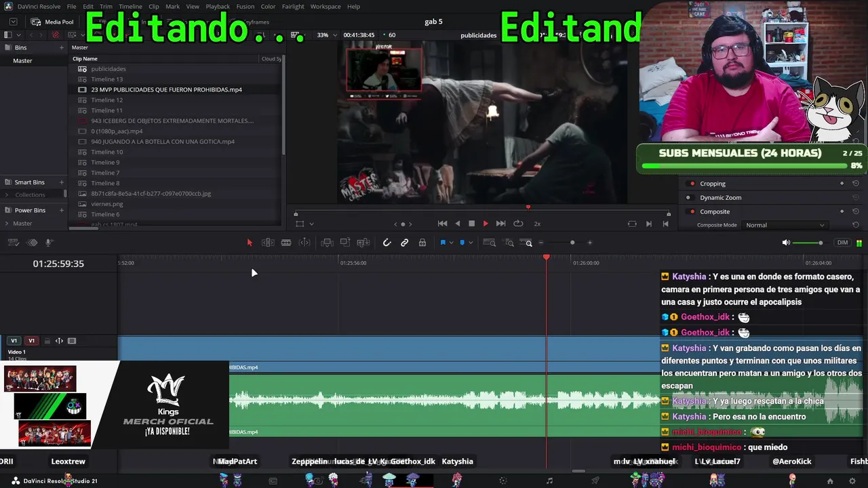This screenshot has width=868, height=488.
Task: Open the Timeline menu
Action: click(130, 7)
